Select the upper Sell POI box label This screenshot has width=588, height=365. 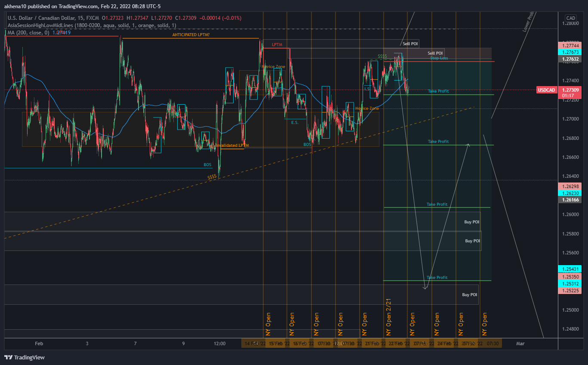tap(410, 44)
